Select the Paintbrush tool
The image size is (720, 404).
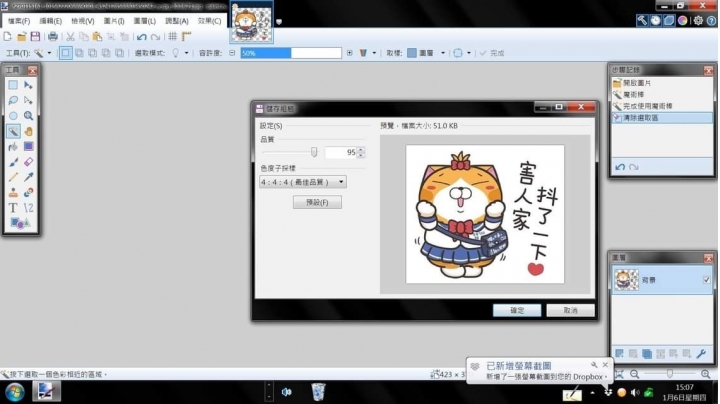pyautogui.click(x=13, y=162)
